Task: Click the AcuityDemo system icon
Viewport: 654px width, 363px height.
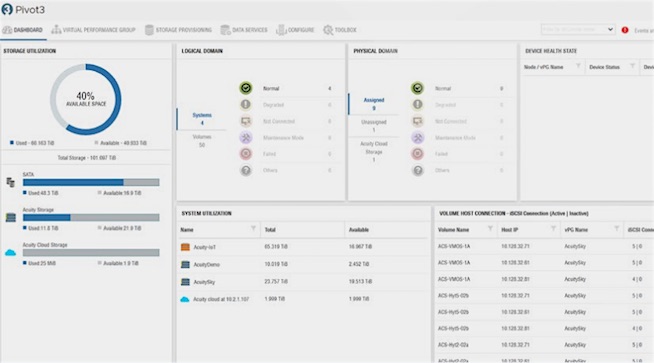Action: 185,265
